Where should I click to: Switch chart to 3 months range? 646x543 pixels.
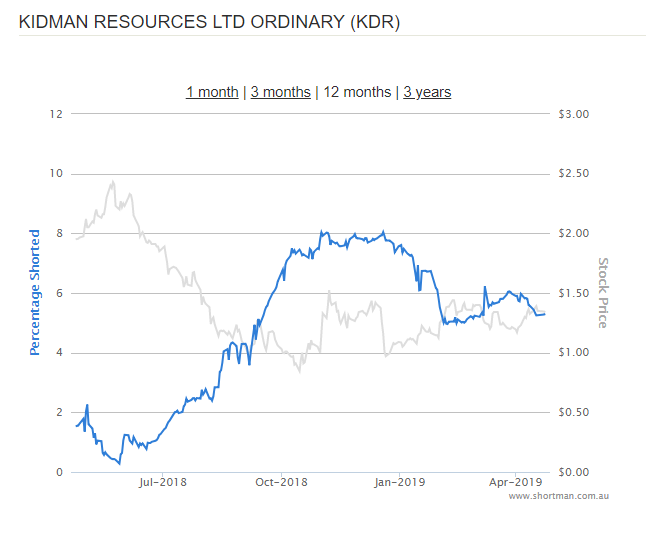click(281, 92)
